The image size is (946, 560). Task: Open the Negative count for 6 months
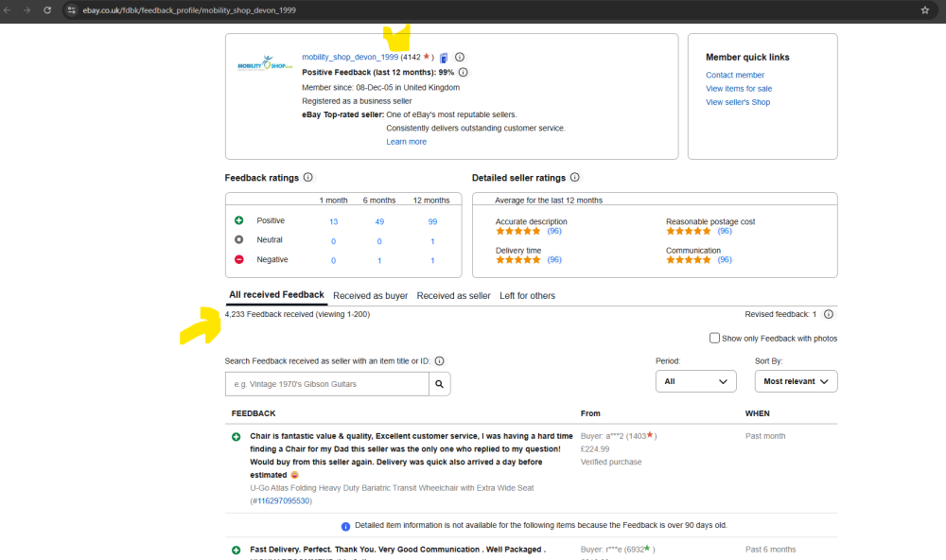click(x=379, y=261)
